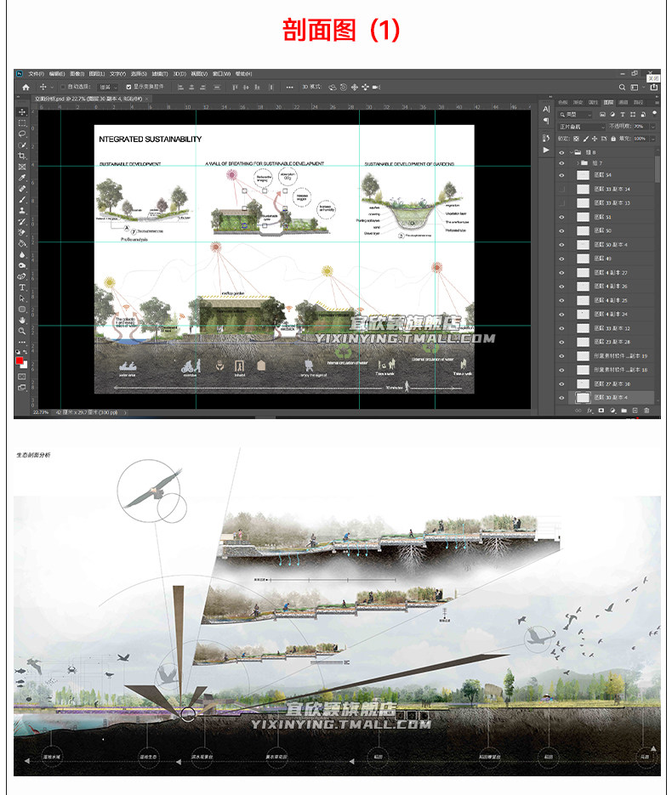Click the opacity percentage input field
The width and height of the screenshot is (672, 795).
pos(640,127)
